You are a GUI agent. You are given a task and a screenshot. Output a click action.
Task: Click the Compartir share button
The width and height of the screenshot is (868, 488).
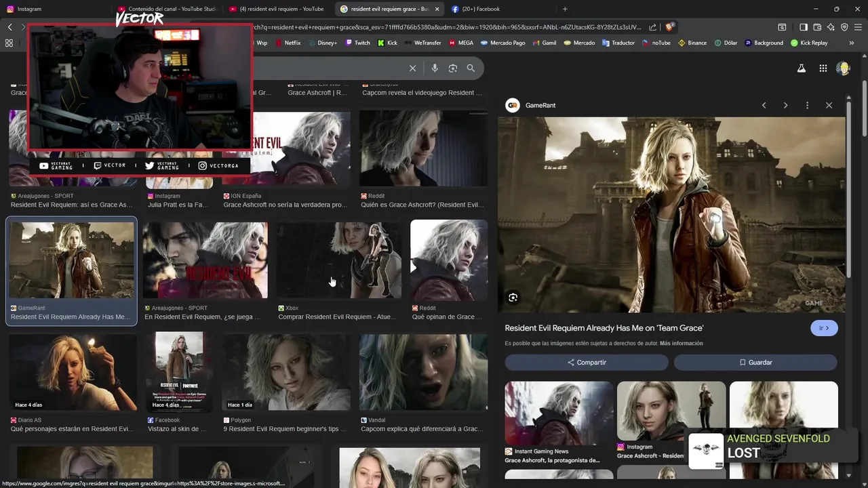point(587,363)
